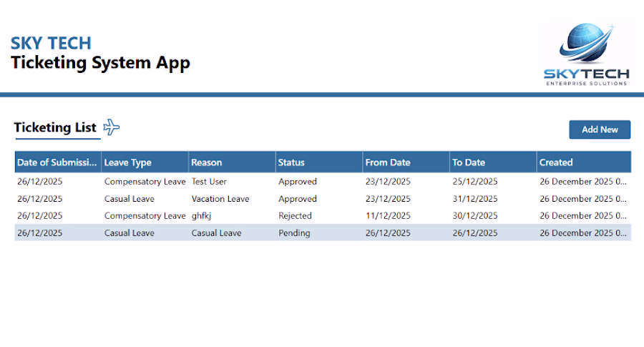Click the SKY TECH title text
The height and width of the screenshot is (347, 644).
(x=51, y=43)
